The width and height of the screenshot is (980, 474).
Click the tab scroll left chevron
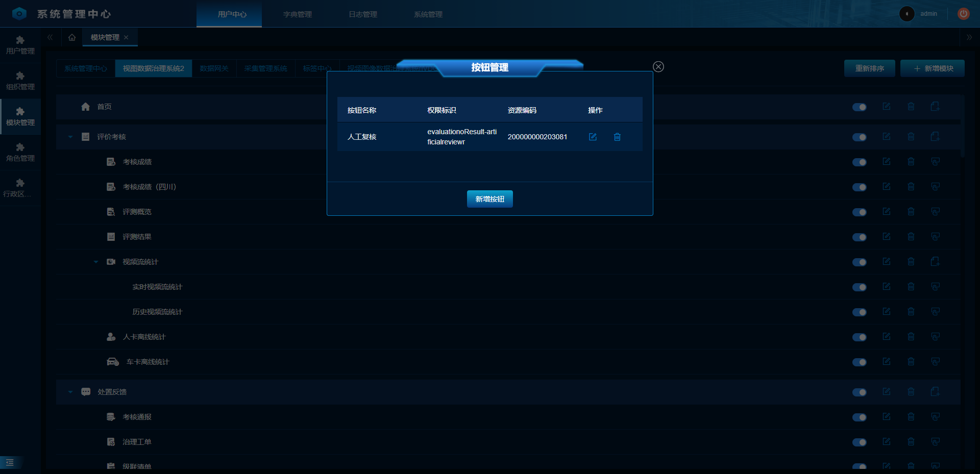click(50, 37)
